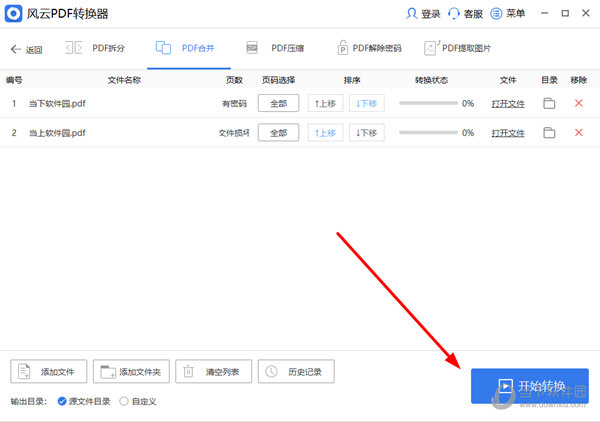Clear the list with 清空列表
The height and width of the screenshot is (422, 600).
214,371
